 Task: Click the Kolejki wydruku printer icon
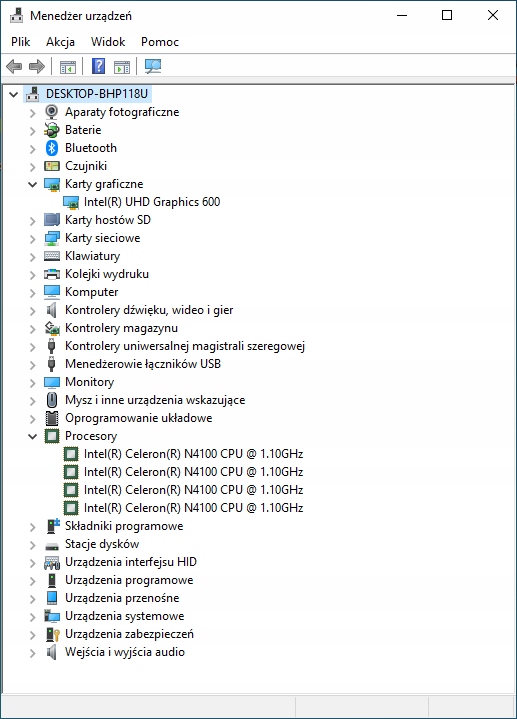tap(52, 274)
